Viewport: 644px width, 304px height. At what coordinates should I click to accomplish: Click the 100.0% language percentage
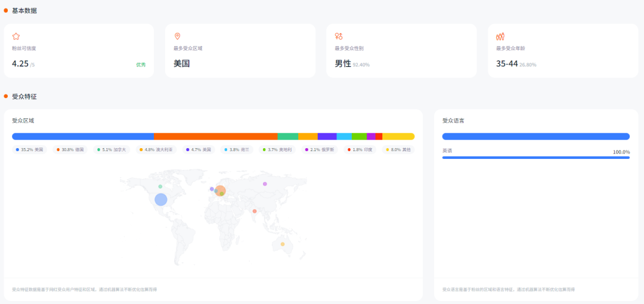pyautogui.click(x=621, y=152)
